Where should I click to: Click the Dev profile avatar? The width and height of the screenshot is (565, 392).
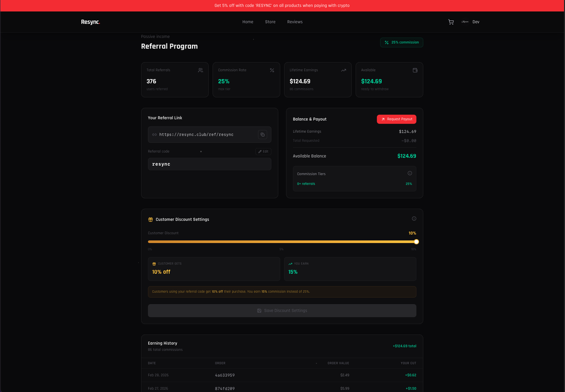[465, 22]
